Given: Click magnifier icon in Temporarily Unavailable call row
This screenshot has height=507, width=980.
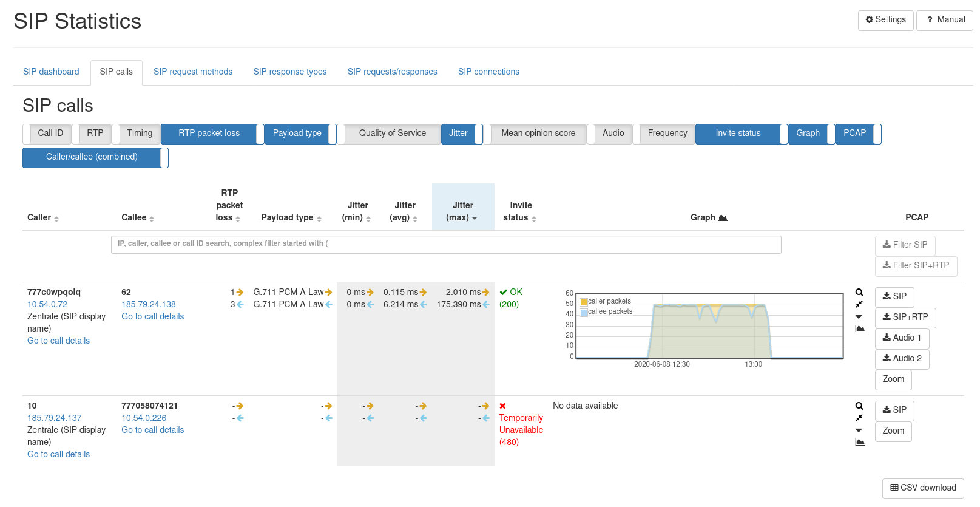Looking at the screenshot, I should [859, 406].
